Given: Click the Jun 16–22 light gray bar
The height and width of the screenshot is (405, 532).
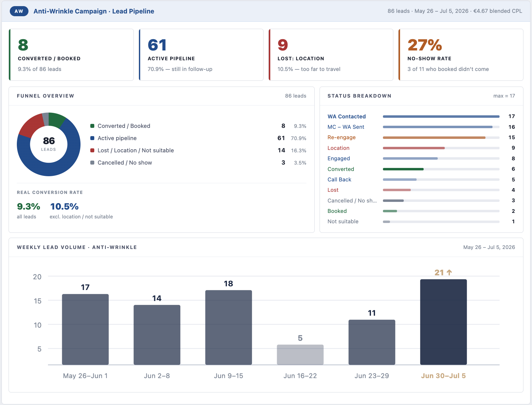Looking at the screenshot, I should (300, 355).
